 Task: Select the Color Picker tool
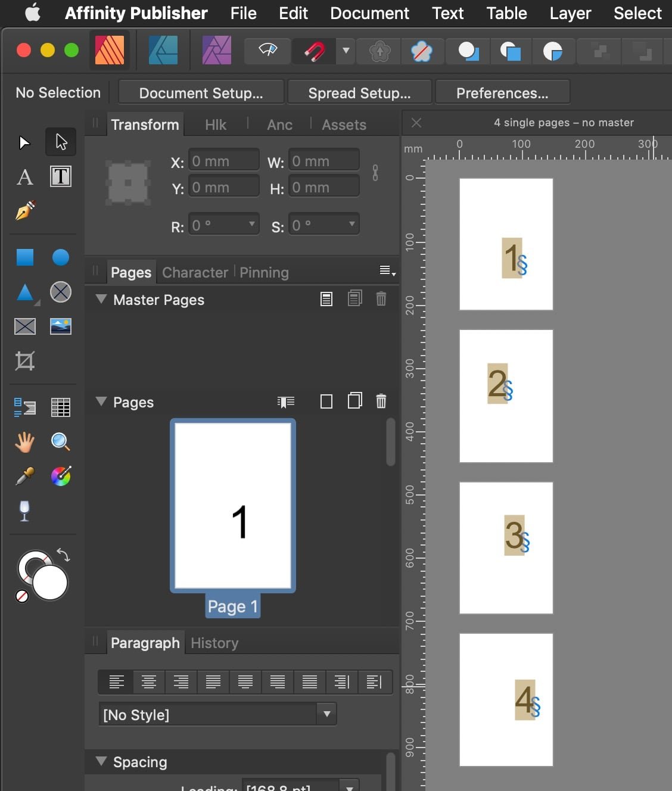pos(24,476)
